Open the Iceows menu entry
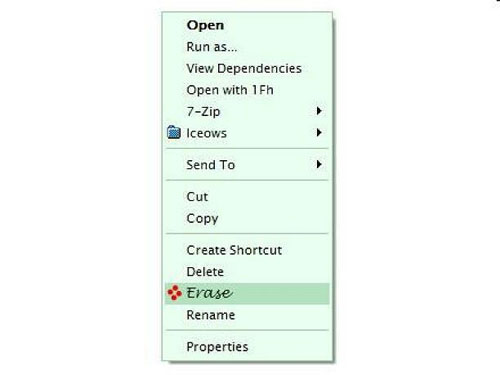 [x=247, y=133]
